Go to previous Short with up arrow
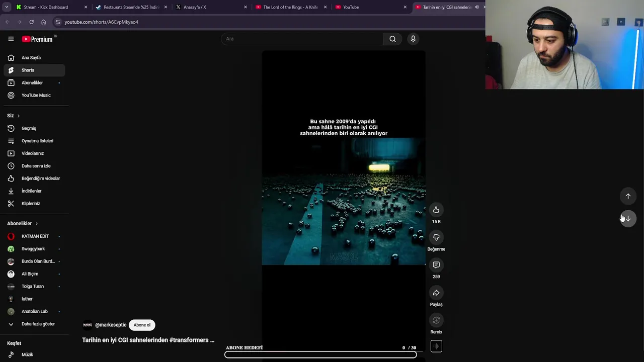Screen dimensions: 644x362 628,196
